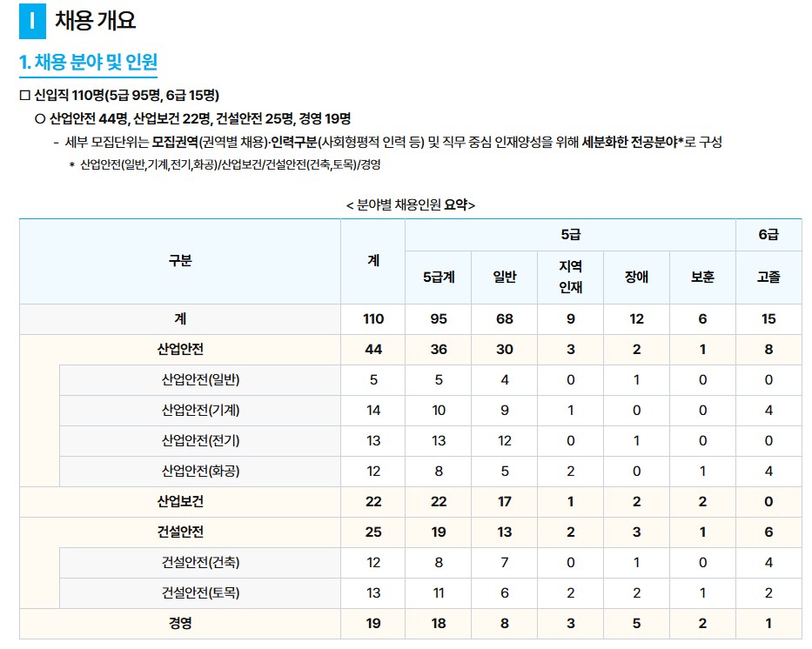The width and height of the screenshot is (812, 649).
Task: Click the '경영' row total value 19
Action: (372, 623)
